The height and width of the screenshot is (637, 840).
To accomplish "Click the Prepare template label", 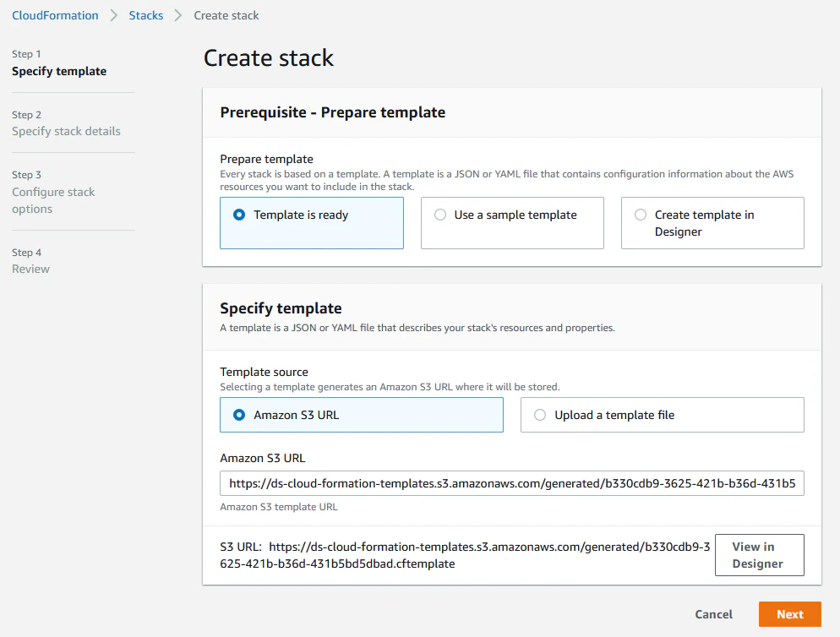I will pos(266,159).
